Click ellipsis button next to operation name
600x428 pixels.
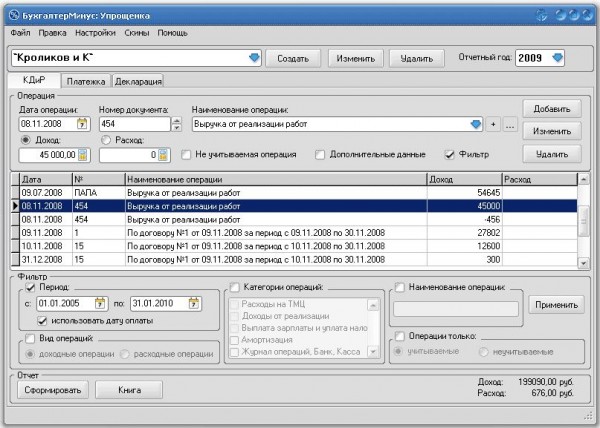[x=509, y=125]
